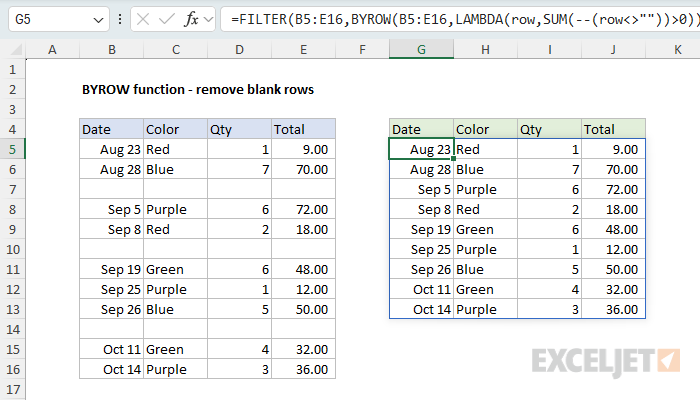Select column G header
700x400 pixels.
[421, 50]
